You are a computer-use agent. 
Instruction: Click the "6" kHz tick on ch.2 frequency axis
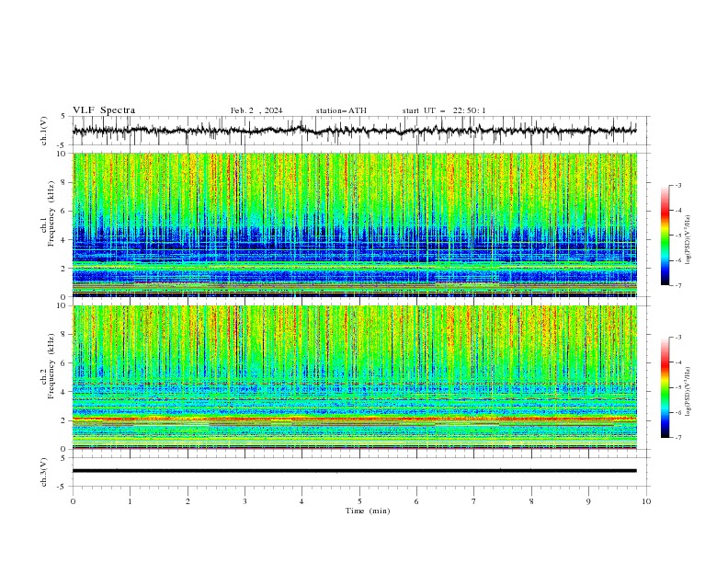click(64, 363)
